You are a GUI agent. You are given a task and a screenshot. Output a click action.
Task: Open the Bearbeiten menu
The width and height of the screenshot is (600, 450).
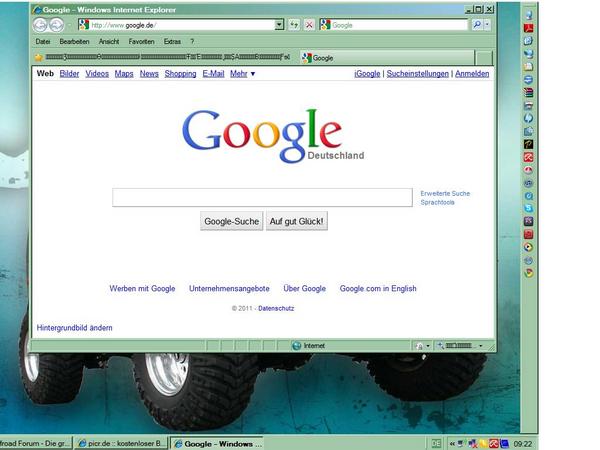click(x=74, y=41)
